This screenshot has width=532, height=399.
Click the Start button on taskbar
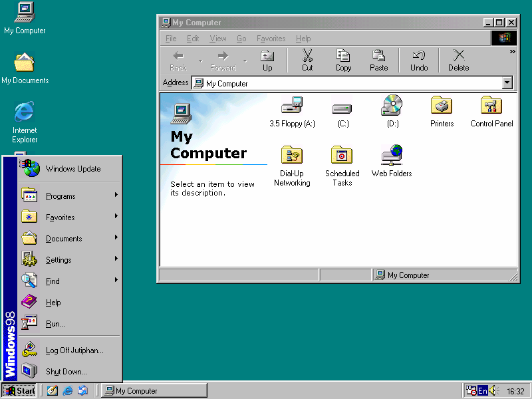(x=19, y=390)
